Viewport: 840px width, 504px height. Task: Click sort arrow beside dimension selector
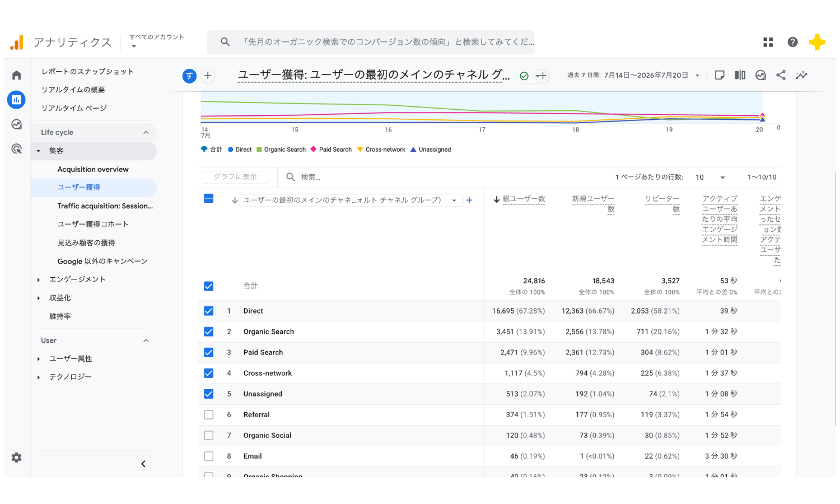pos(235,200)
